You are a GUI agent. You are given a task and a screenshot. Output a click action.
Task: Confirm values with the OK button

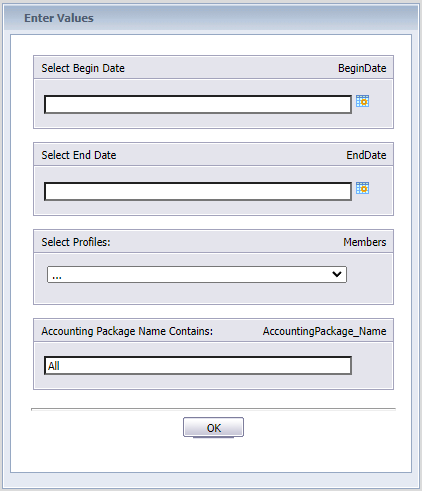[213, 427]
